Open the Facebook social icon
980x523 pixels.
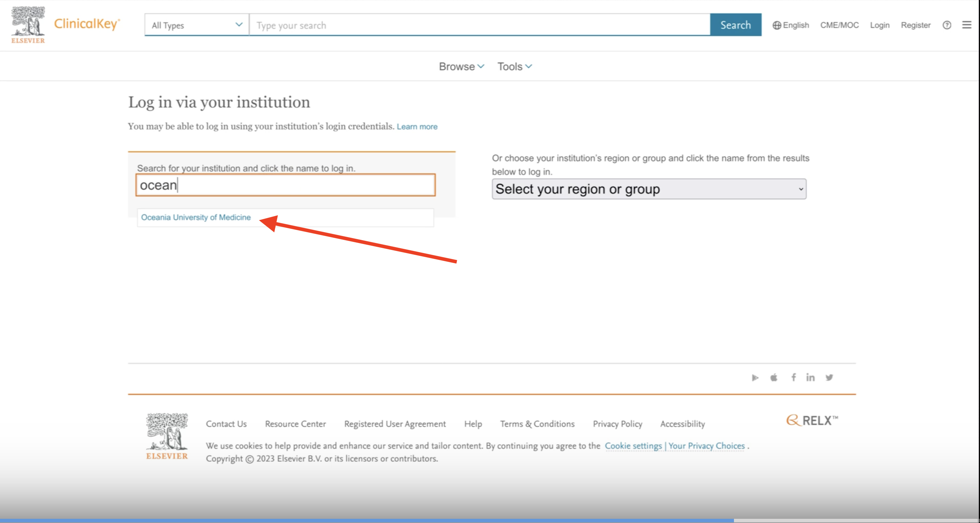[793, 377]
